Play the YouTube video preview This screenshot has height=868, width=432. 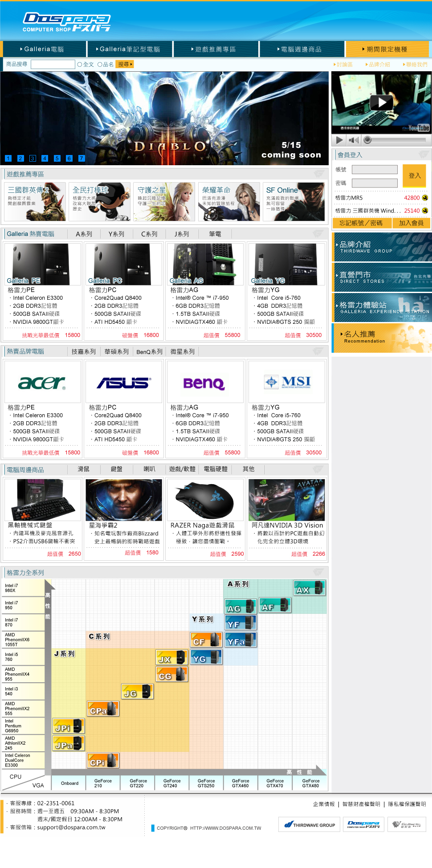click(381, 103)
